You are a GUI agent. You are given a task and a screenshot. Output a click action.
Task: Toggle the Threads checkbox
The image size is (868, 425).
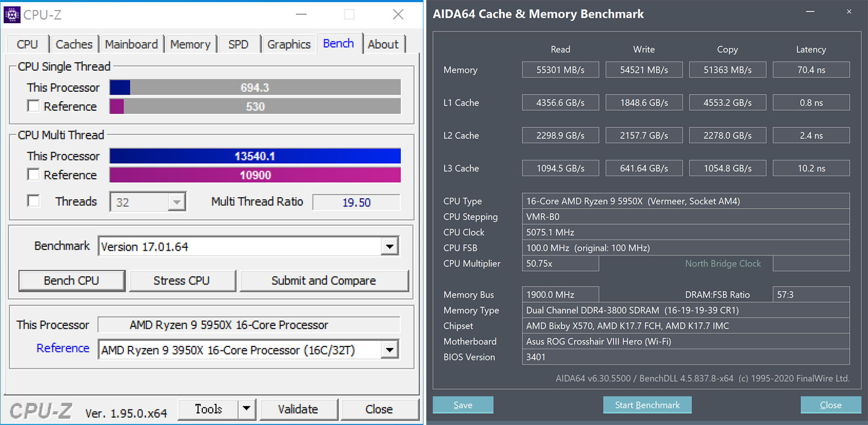click(x=33, y=200)
